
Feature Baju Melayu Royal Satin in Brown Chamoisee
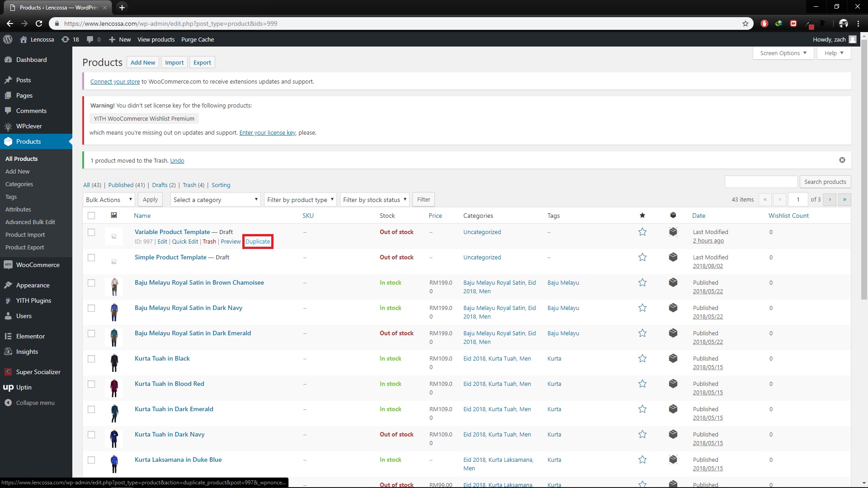pos(642,282)
